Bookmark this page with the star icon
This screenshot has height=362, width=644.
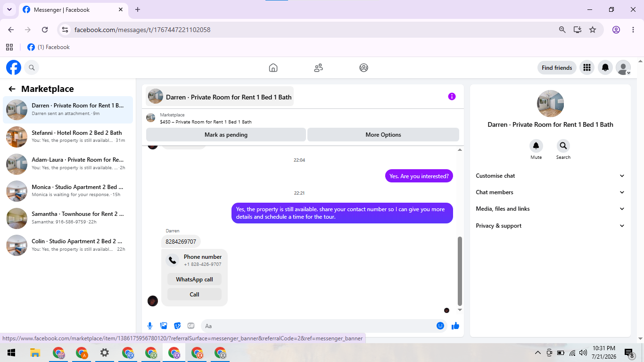(593, 30)
